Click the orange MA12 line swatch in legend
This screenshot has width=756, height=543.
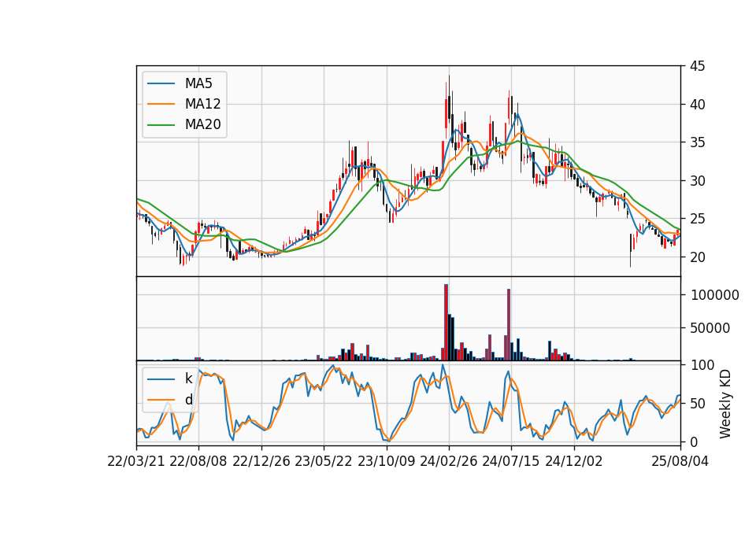click(x=161, y=104)
